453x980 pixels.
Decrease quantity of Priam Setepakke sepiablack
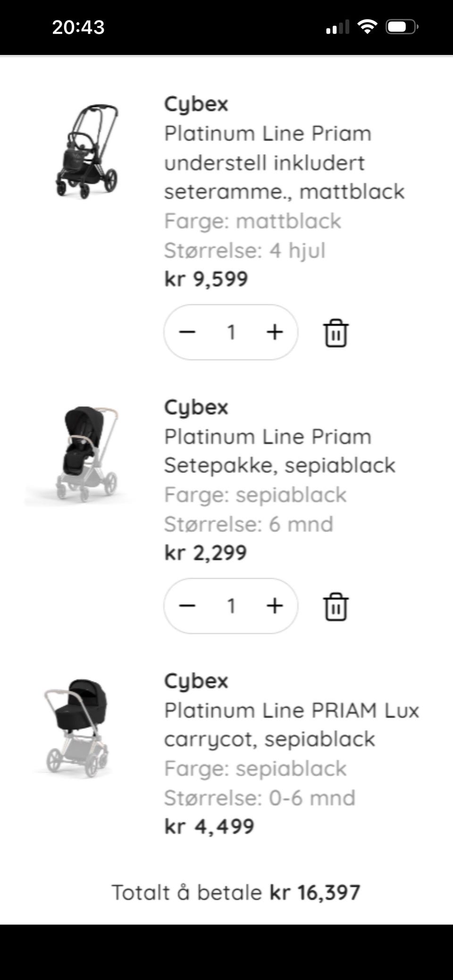(187, 606)
